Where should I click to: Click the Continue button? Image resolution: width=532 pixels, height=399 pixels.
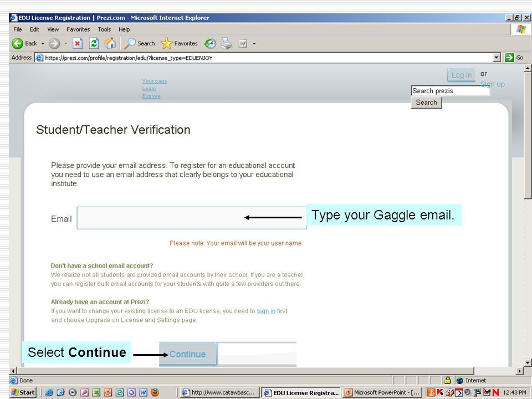pos(188,354)
